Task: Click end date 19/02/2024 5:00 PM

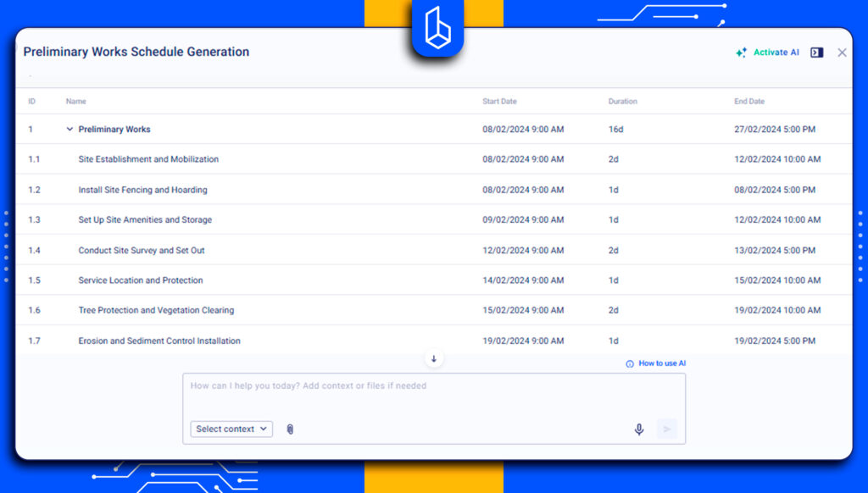Action: (x=775, y=341)
